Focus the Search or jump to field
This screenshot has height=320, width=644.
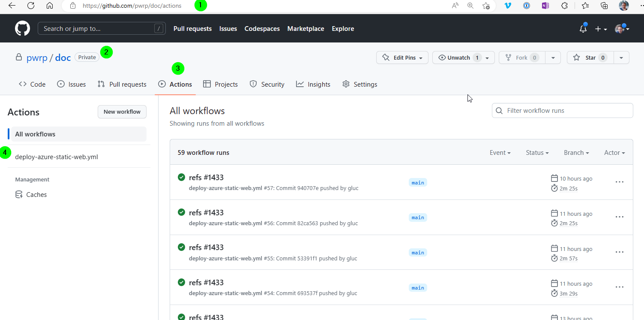pos(102,29)
